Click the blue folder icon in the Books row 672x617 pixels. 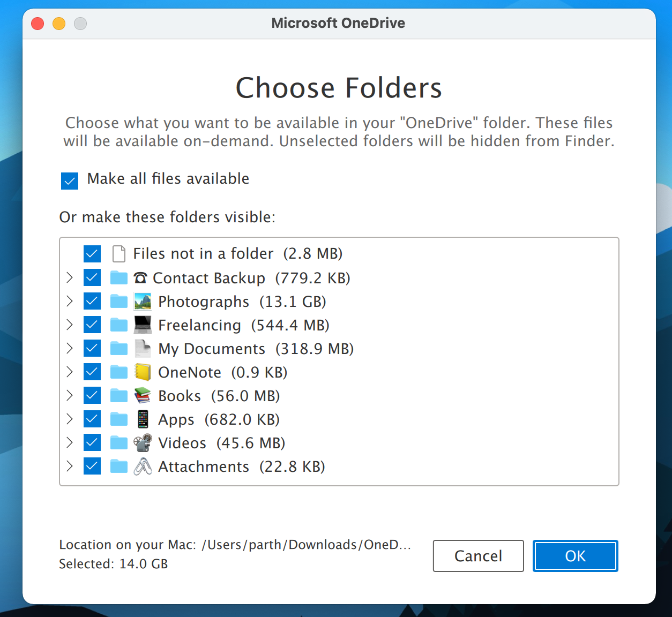point(119,396)
